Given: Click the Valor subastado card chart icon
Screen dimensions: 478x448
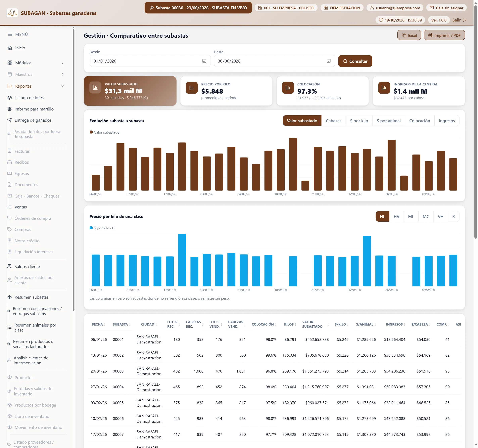Looking at the screenshot, I should coord(95,88).
